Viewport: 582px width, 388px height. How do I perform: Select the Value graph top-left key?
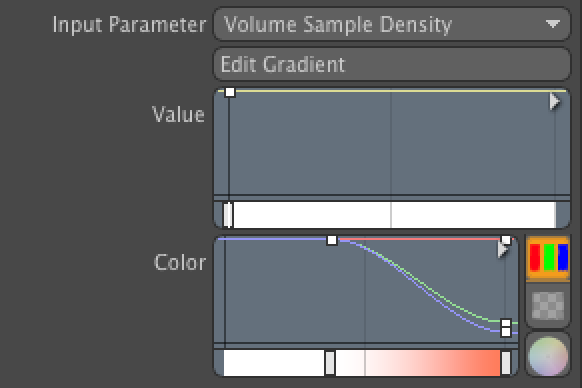[230, 92]
